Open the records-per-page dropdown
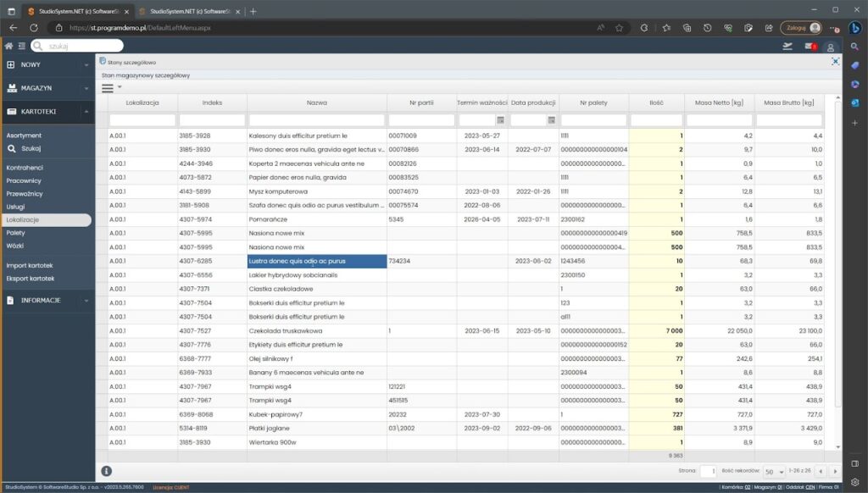This screenshot has height=493, width=868. (x=773, y=471)
